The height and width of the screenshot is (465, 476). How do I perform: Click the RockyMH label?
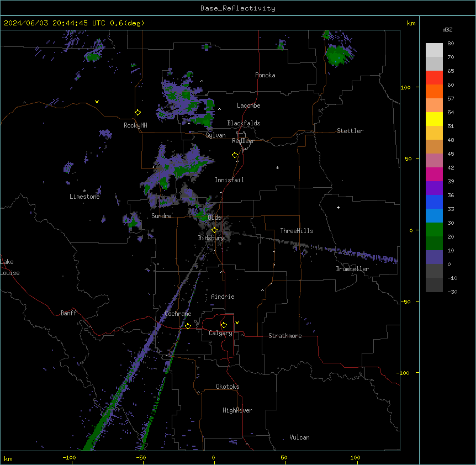point(135,125)
